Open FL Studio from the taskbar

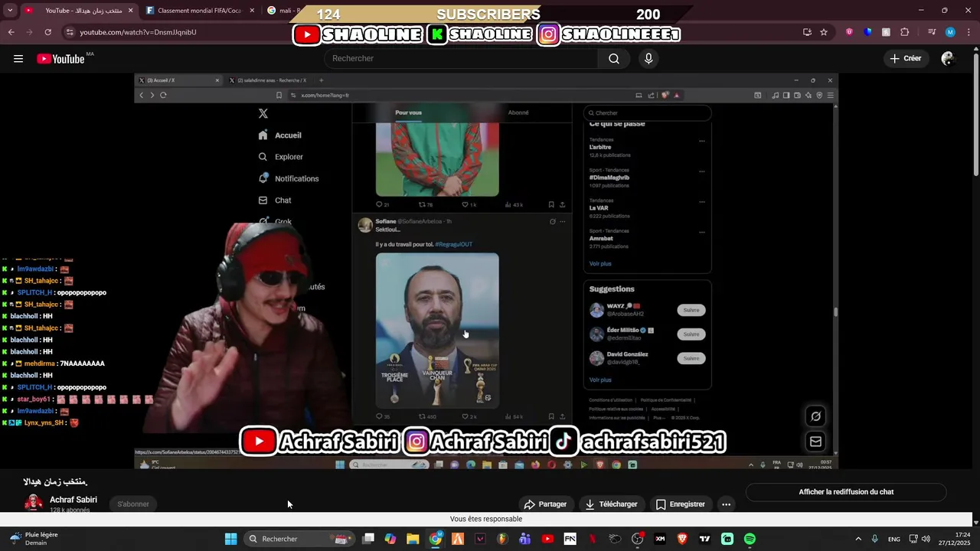pyautogui.click(x=502, y=539)
